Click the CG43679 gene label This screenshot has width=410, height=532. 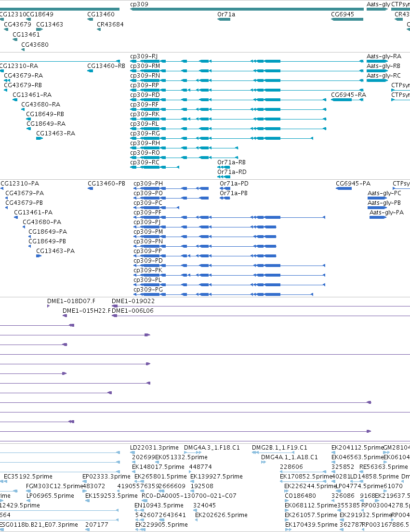(x=17, y=25)
